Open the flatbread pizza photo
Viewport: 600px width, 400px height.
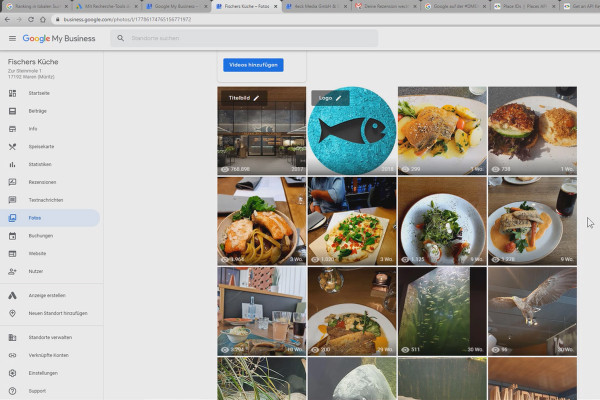coord(352,221)
